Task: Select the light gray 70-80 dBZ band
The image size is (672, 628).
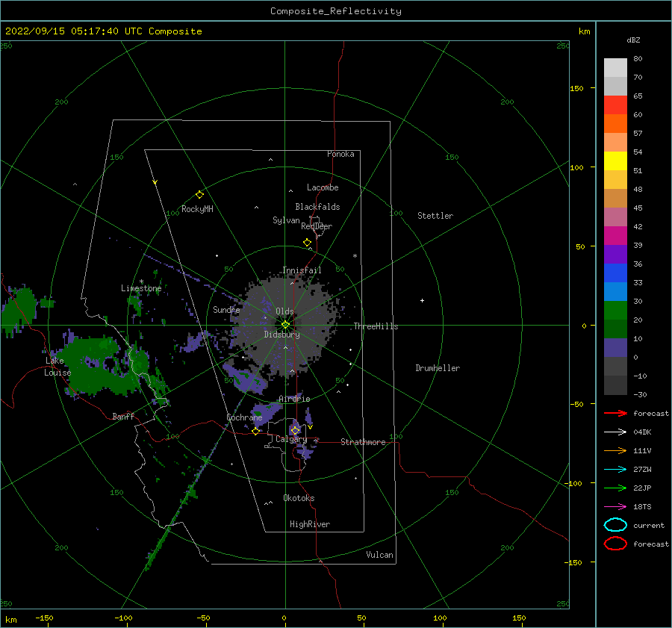Action: coord(615,68)
